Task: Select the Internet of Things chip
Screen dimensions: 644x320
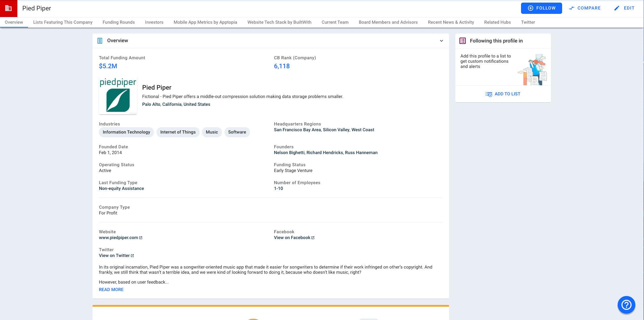Action: point(178,132)
